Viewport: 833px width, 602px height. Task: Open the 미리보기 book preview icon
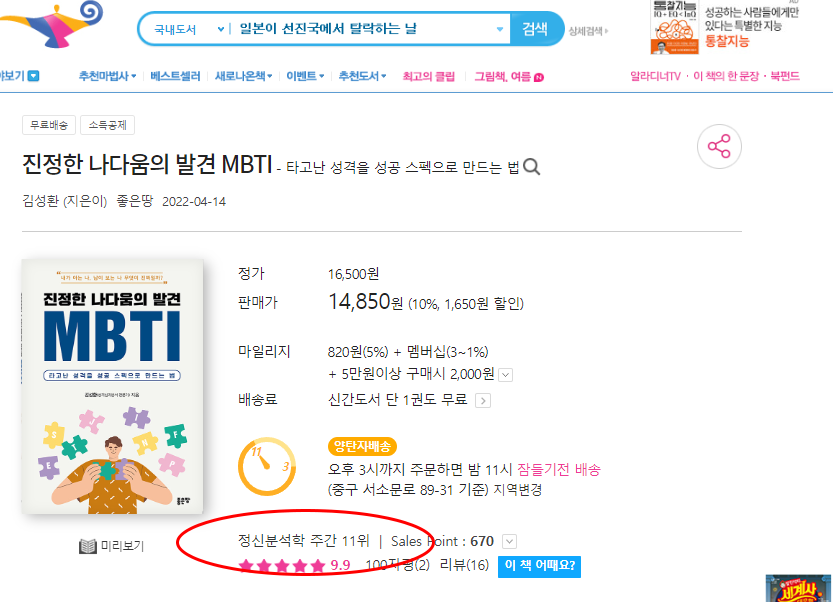pyautogui.click(x=88, y=546)
